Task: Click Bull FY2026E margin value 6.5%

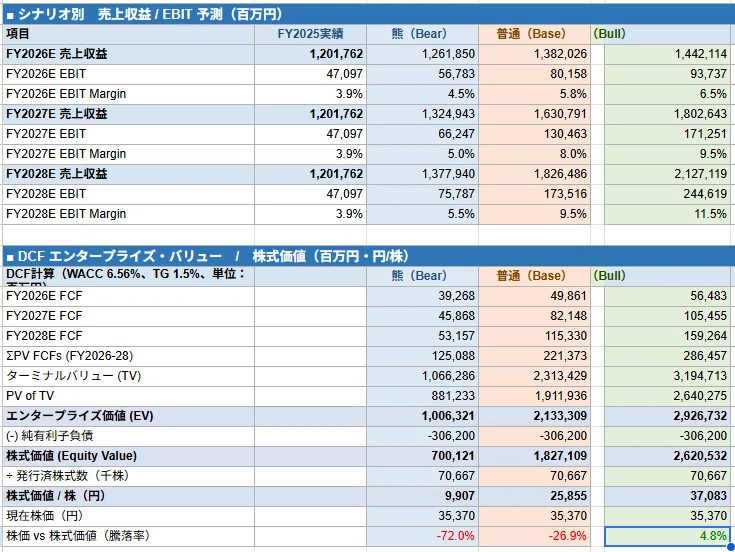Action: [x=713, y=94]
